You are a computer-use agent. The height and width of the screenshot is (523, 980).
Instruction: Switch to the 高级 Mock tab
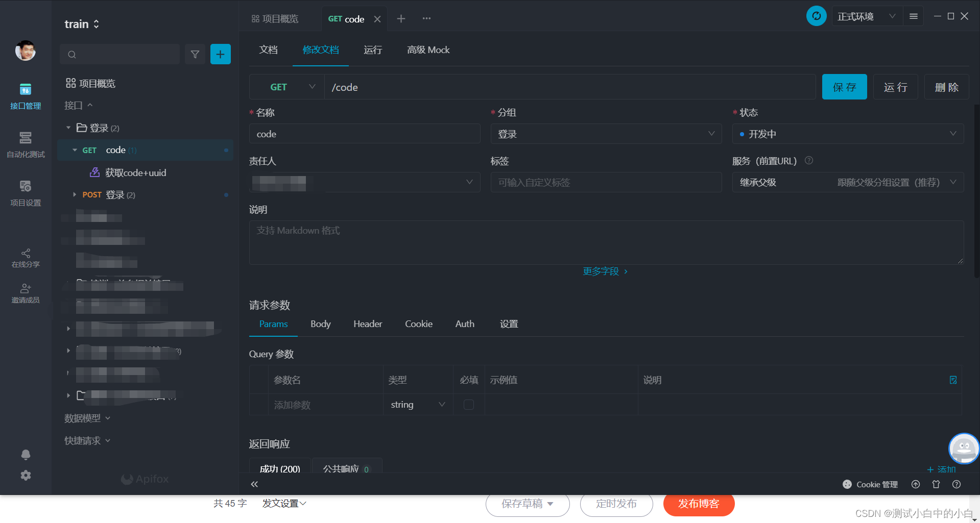[x=428, y=50]
